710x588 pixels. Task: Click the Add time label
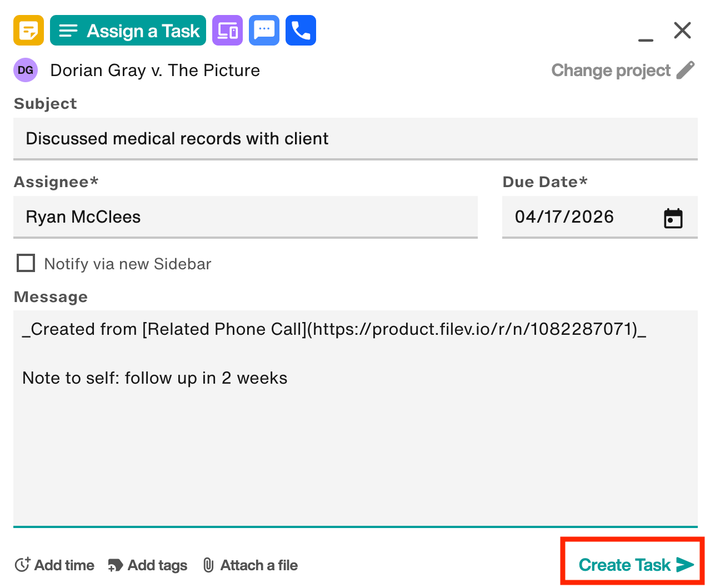(64, 565)
